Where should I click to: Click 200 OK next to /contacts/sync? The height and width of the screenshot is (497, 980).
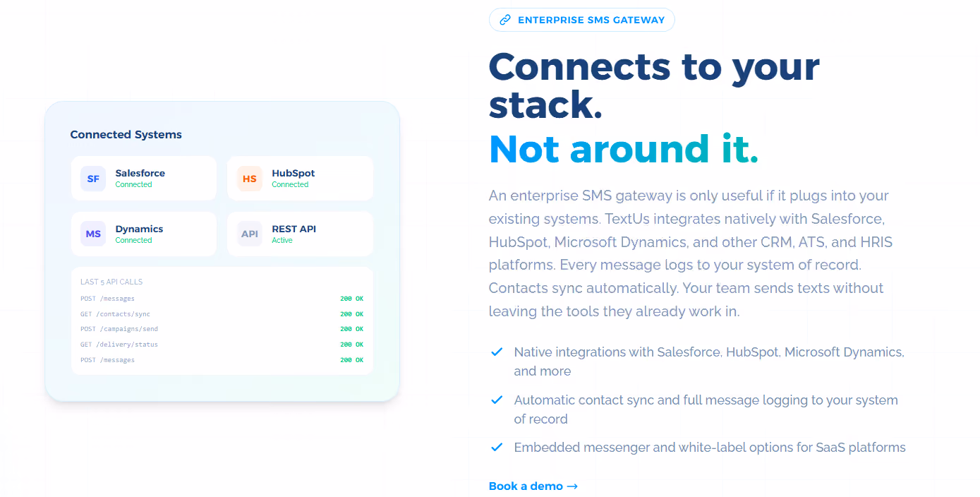coord(351,314)
